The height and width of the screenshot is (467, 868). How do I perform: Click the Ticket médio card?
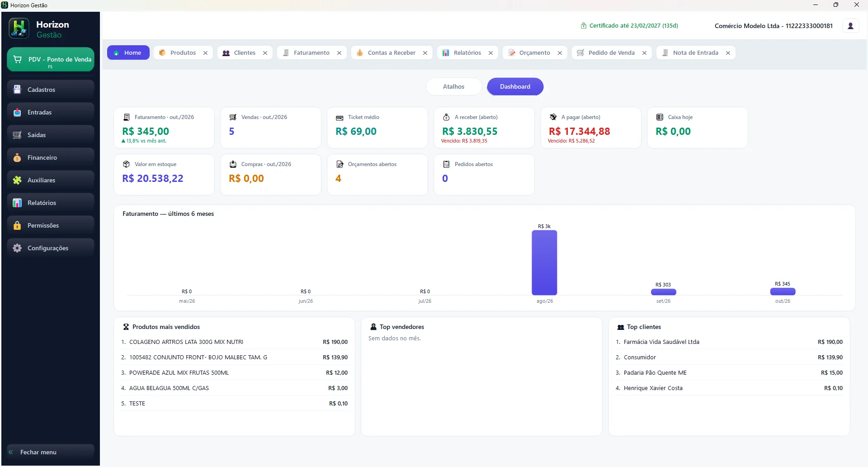point(377,128)
